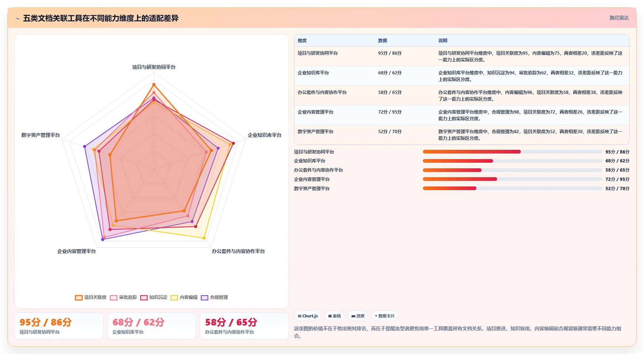644x354 pixels.
Task: Click radar axis label 企业内容管理平台
Action: [77, 251]
